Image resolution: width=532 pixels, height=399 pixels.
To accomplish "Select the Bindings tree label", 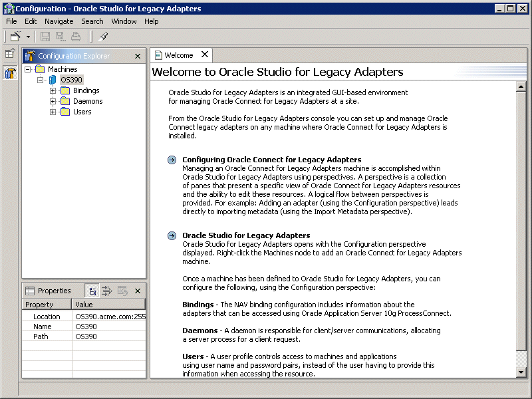I will (x=86, y=90).
